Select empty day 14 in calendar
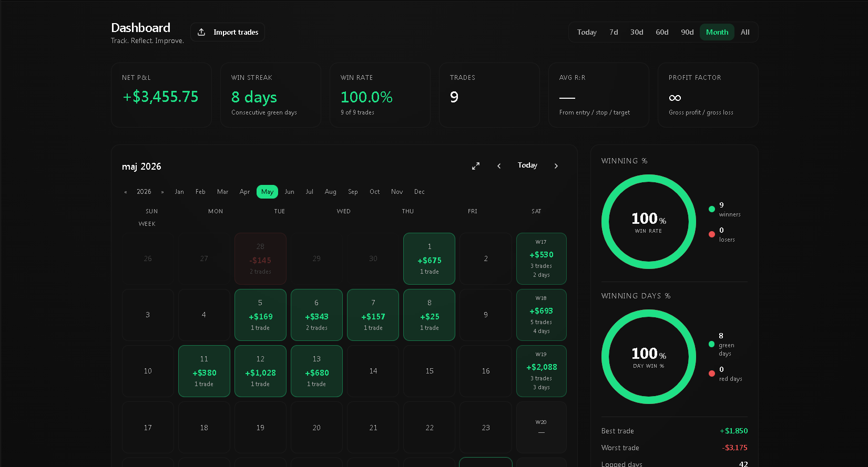The width and height of the screenshot is (868, 467). [x=373, y=371]
